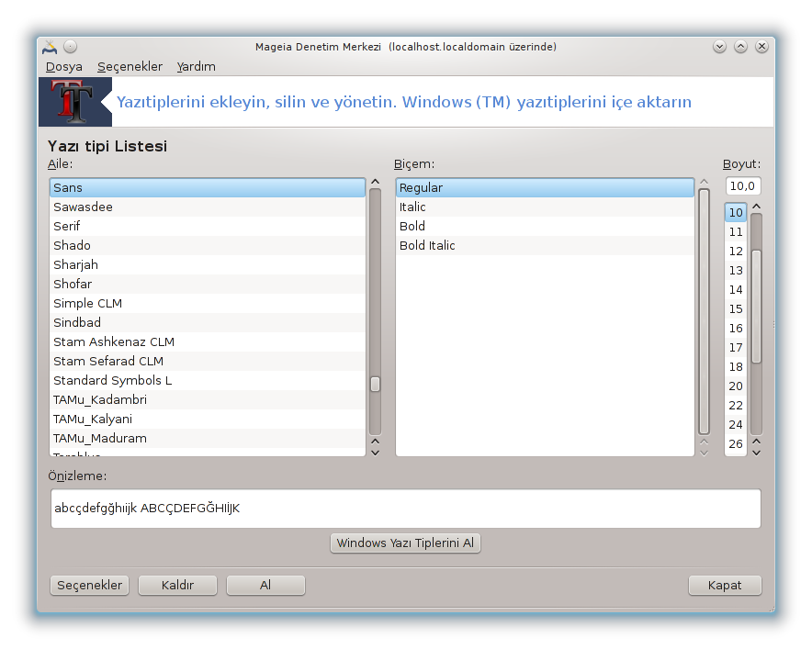Pick font size 26

click(x=736, y=444)
